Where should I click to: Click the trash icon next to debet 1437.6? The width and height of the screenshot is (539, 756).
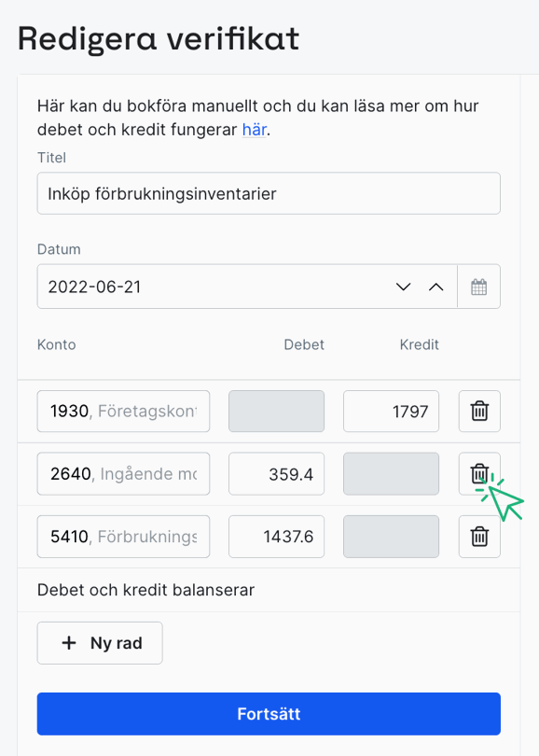click(479, 537)
